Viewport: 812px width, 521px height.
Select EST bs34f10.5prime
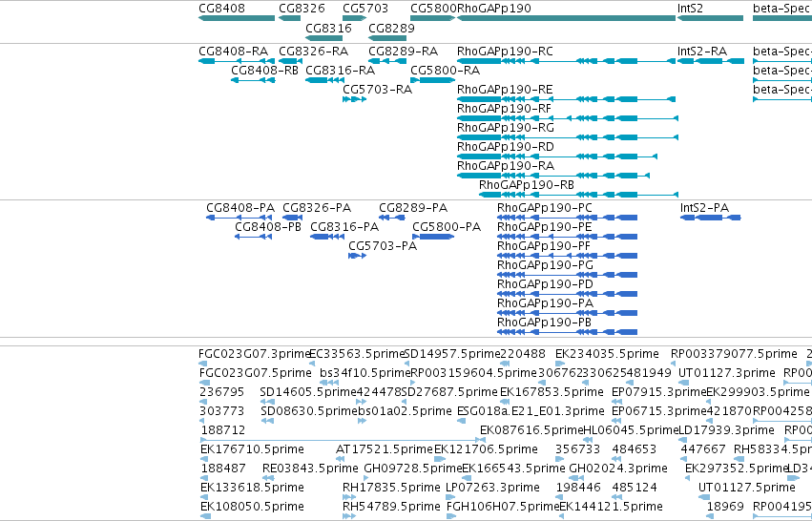tap(330, 383)
